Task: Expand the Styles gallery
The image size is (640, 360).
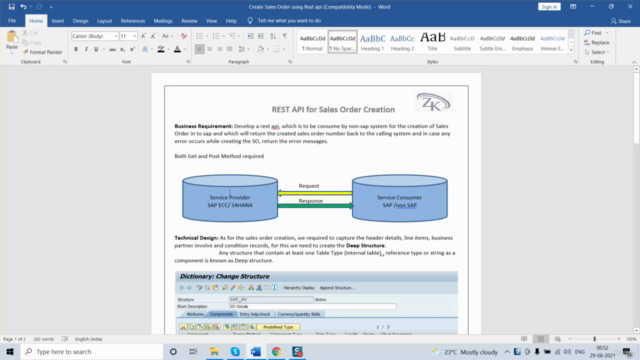Action: pos(571,51)
